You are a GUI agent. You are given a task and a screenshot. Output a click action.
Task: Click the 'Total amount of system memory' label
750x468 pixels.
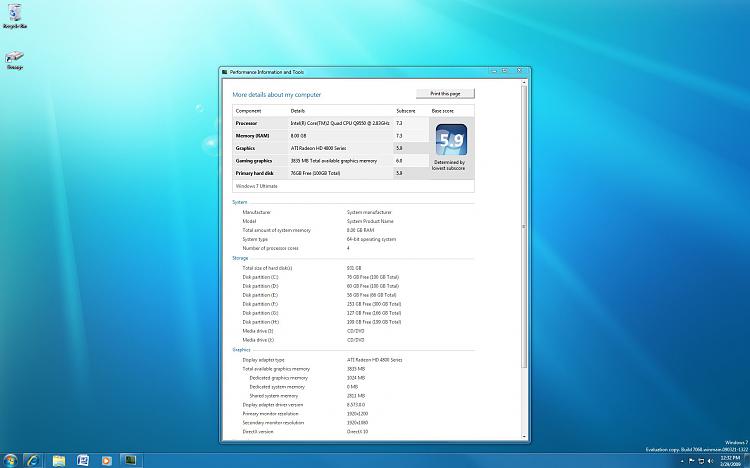coord(276,230)
